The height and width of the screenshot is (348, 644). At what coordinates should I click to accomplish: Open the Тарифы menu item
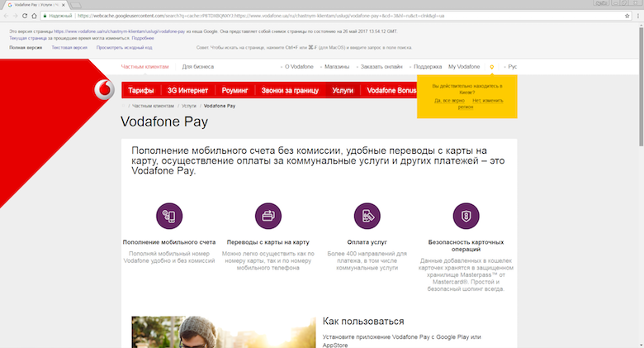[x=141, y=90]
